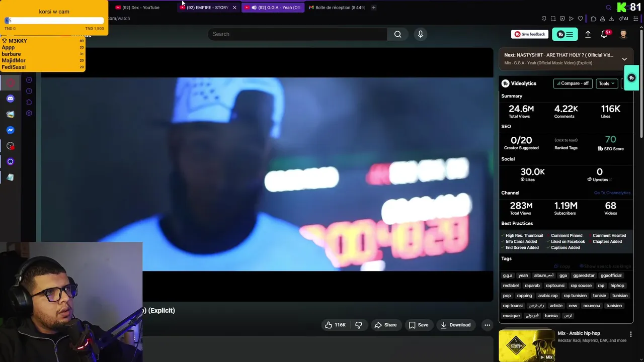The height and width of the screenshot is (362, 644).
Task: Click the Give feedback button
Action: (x=530, y=34)
